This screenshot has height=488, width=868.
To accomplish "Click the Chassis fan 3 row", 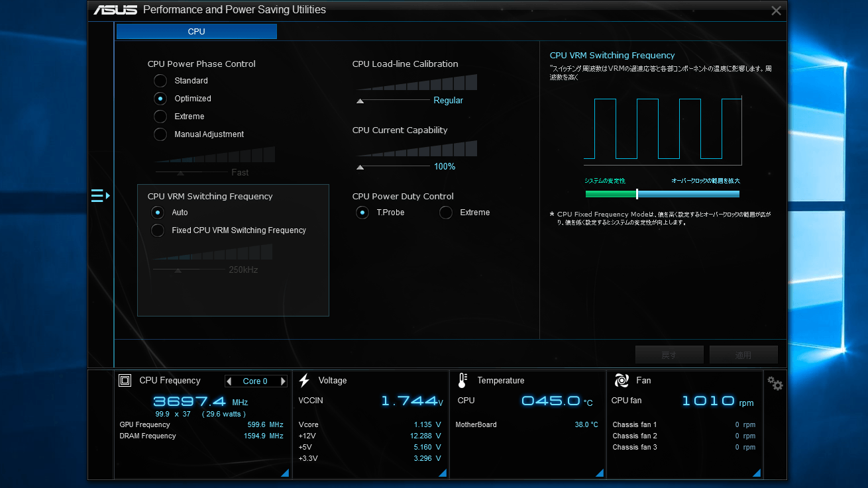I will (684, 448).
